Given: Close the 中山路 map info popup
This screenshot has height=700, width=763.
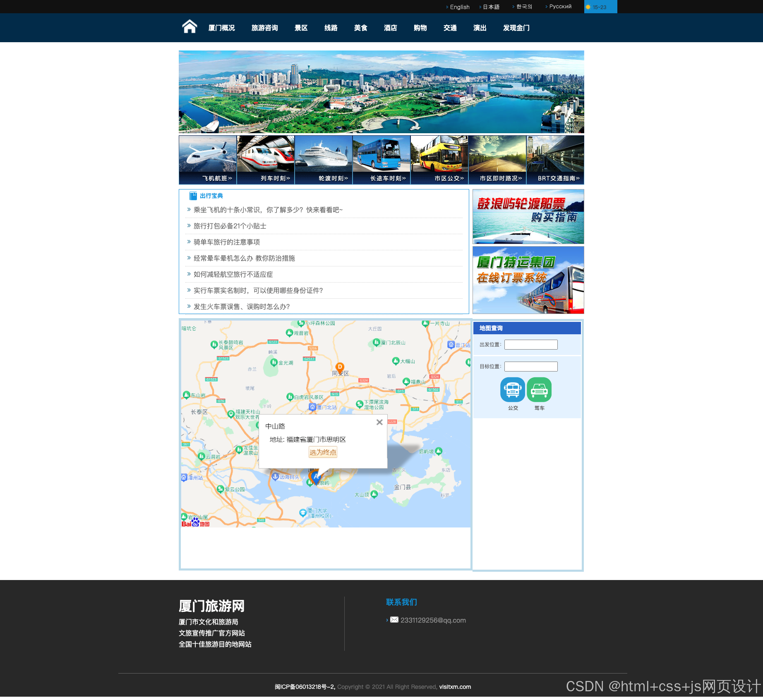Looking at the screenshot, I should (x=379, y=422).
